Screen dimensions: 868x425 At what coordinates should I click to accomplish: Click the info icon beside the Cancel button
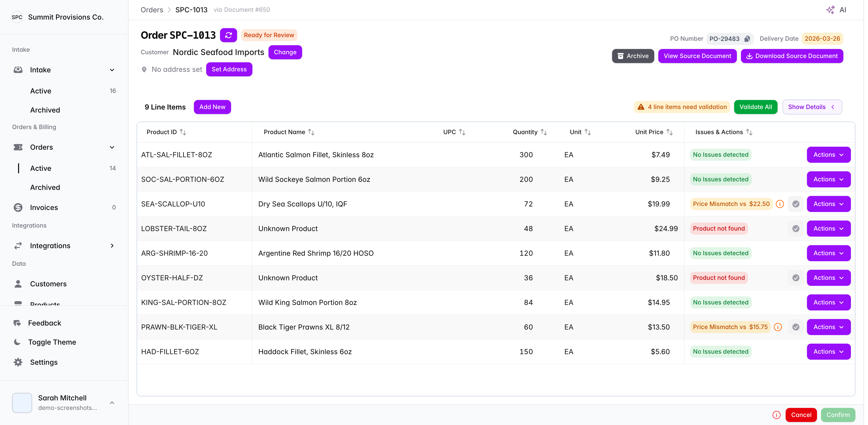coord(776,415)
